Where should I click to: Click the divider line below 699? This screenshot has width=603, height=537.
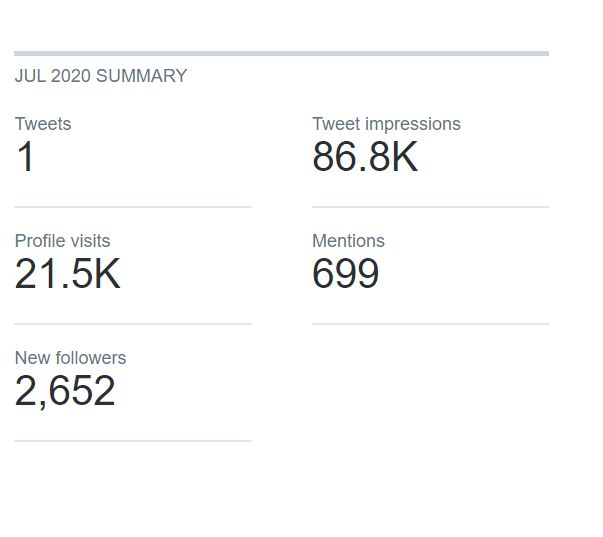431,324
